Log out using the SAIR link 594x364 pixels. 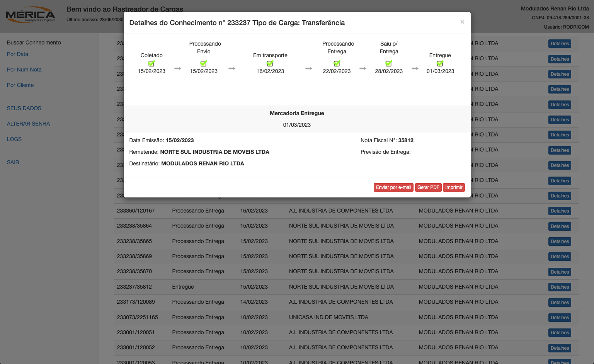tap(13, 162)
